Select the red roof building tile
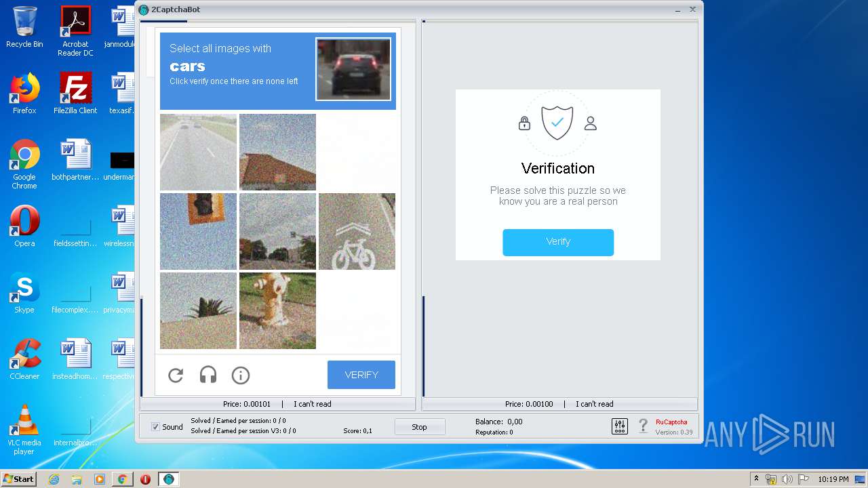This screenshot has height=488, width=868. tap(277, 152)
